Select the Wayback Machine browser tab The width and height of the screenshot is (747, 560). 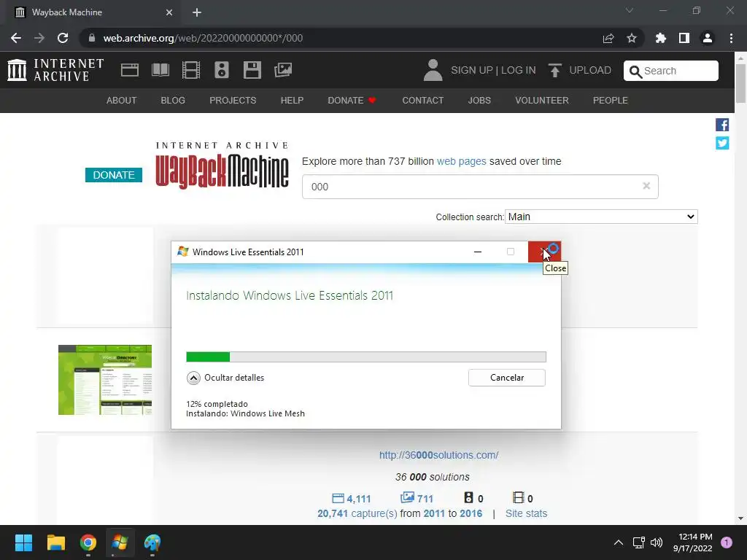coord(93,12)
